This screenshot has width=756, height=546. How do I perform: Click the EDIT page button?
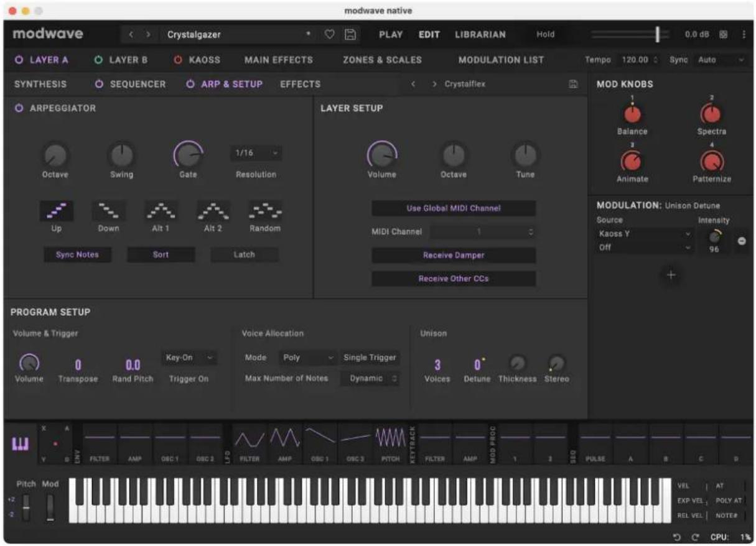click(x=429, y=35)
